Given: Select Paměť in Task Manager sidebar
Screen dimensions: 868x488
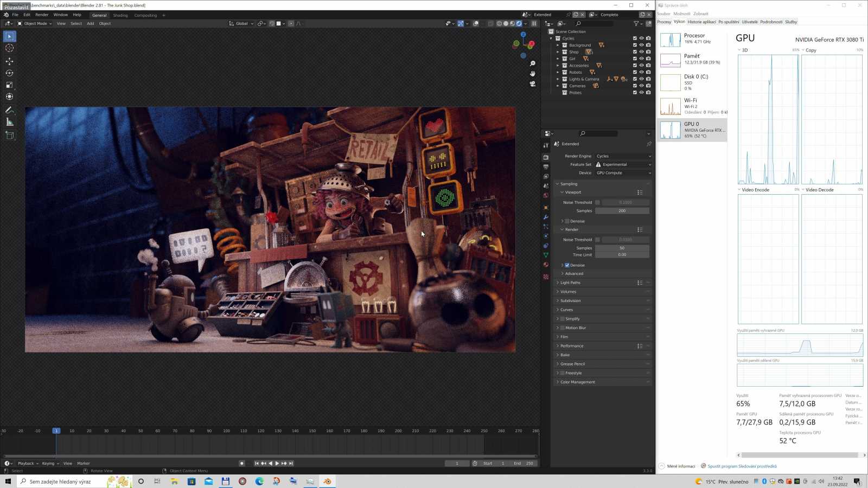Looking at the screenshot, I should coord(692,60).
